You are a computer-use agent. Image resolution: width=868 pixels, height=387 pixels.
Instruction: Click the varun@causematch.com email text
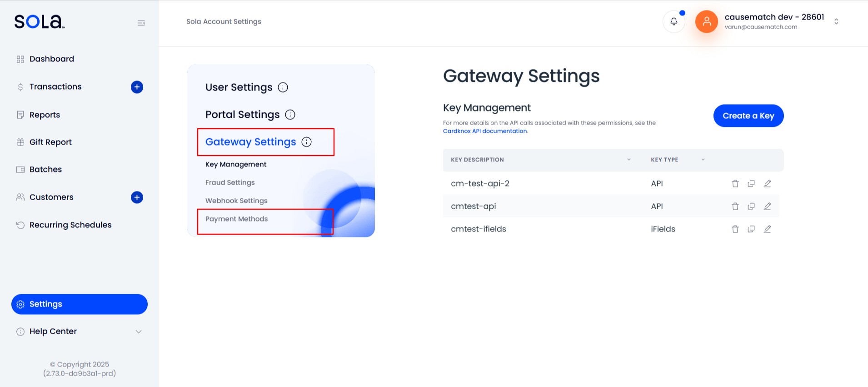point(761,27)
